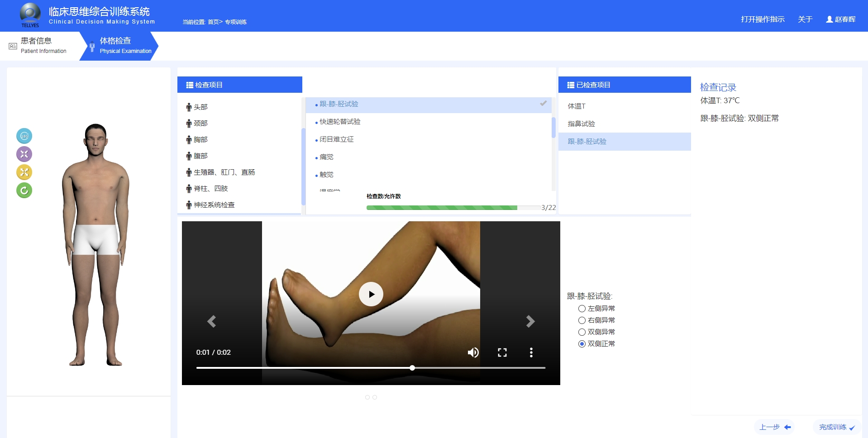The height and width of the screenshot is (438, 868).
Task: Switch to the 体格检查 Physical Examination tab
Action: [119, 46]
